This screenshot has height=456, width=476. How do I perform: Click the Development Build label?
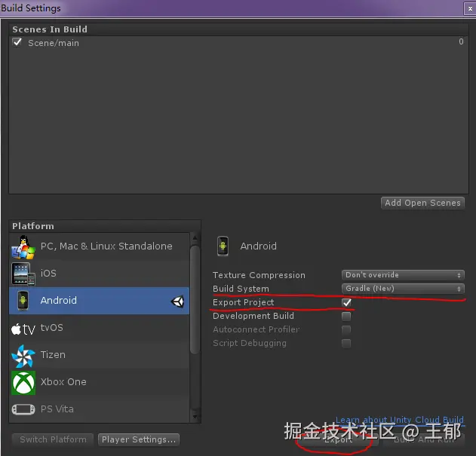click(253, 316)
